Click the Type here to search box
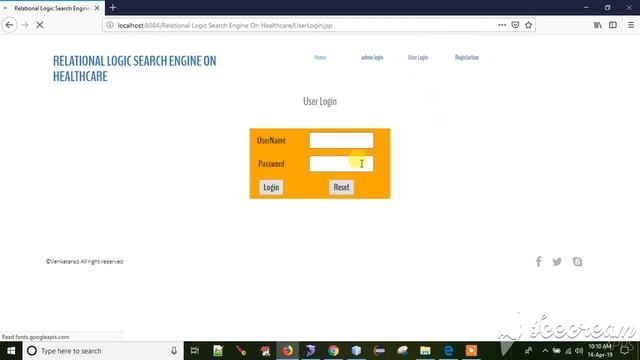640x360 pixels. click(103, 351)
